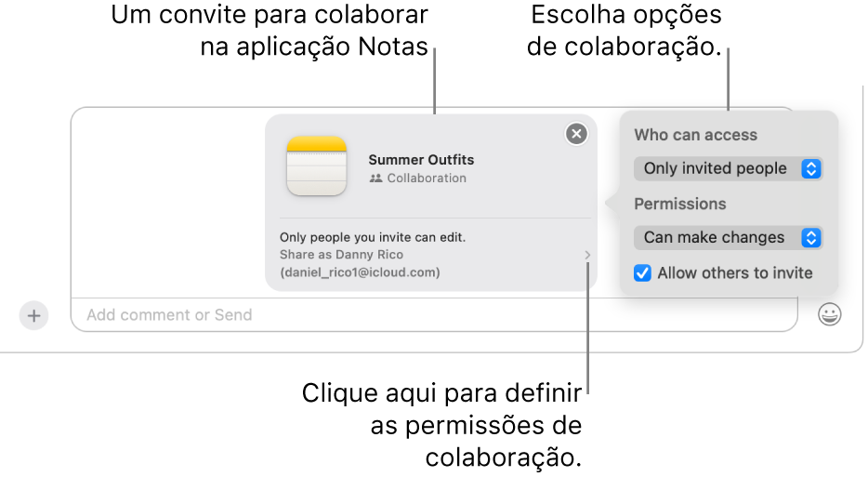Screen dimensions: 868x477
Task: Remove the Summer Outfits invitation with X button
Action: pos(576,134)
